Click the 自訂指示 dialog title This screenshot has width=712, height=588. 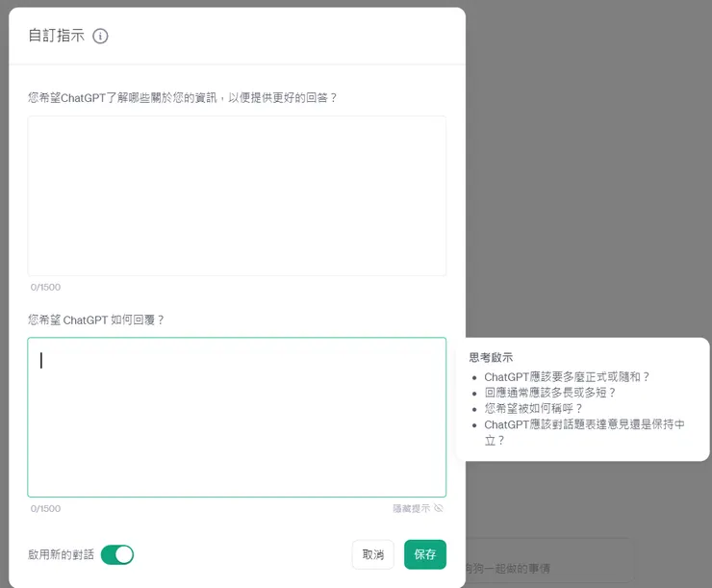(57, 36)
